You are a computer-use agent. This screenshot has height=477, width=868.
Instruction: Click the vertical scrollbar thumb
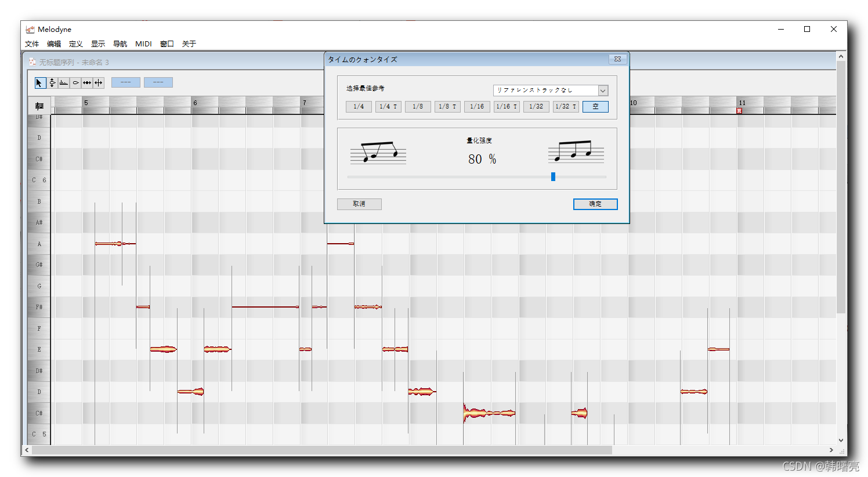coord(841,187)
